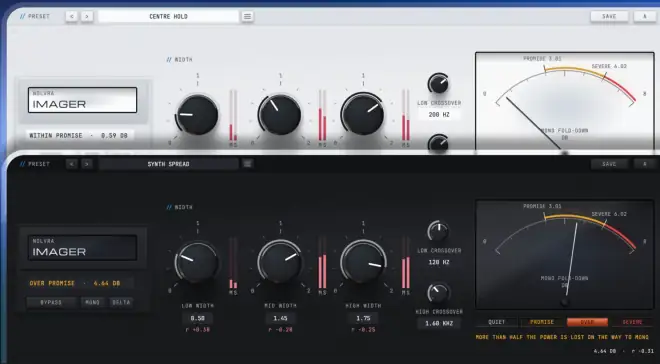Toggle the A state button in light window

coord(645,16)
